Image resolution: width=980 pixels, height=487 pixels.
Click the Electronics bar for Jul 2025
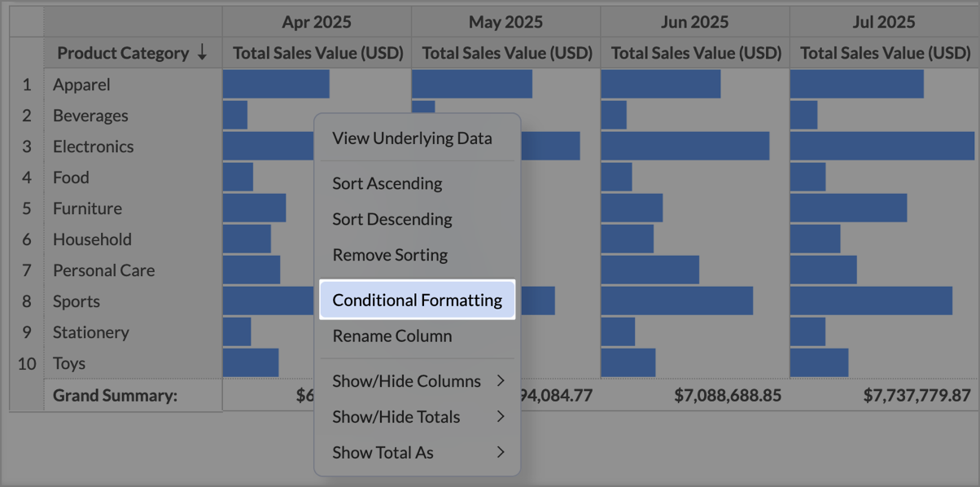click(882, 147)
